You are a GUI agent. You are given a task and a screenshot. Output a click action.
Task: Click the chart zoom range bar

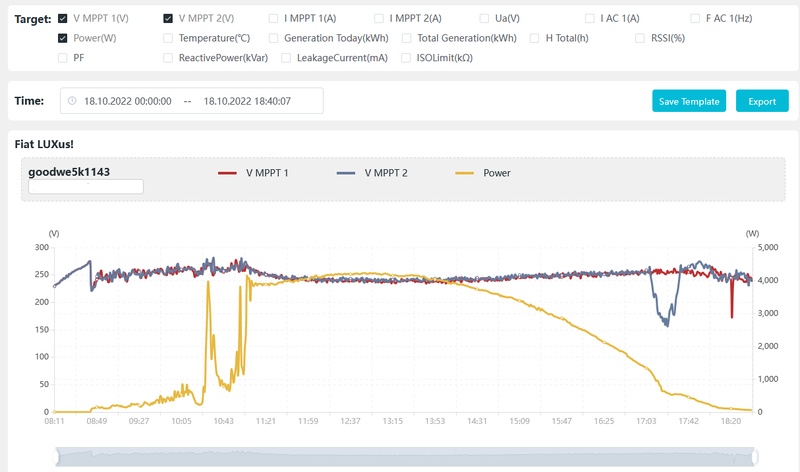[406, 457]
